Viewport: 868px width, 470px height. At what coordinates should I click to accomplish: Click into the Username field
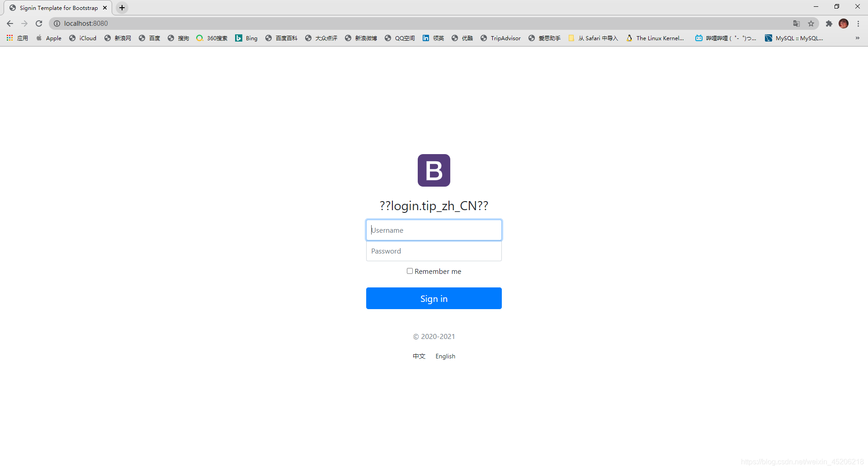434,230
